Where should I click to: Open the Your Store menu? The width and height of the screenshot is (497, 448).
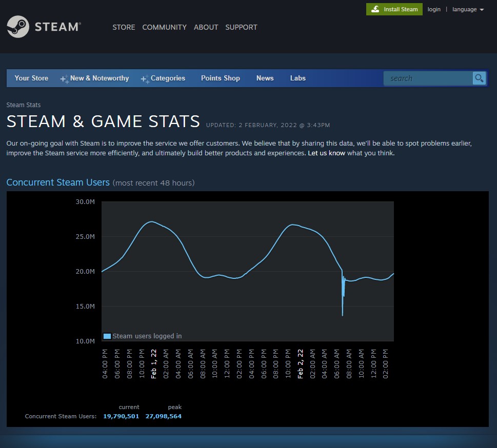pyautogui.click(x=31, y=78)
